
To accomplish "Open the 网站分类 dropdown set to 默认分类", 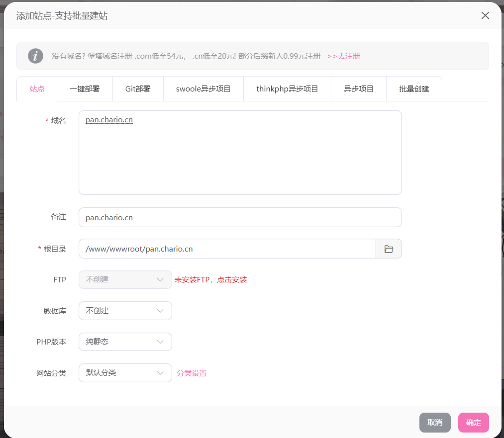I will tap(125, 372).
